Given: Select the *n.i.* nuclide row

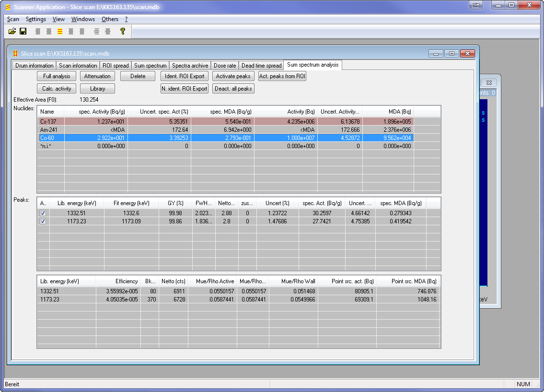Looking at the screenshot, I should pos(226,146).
